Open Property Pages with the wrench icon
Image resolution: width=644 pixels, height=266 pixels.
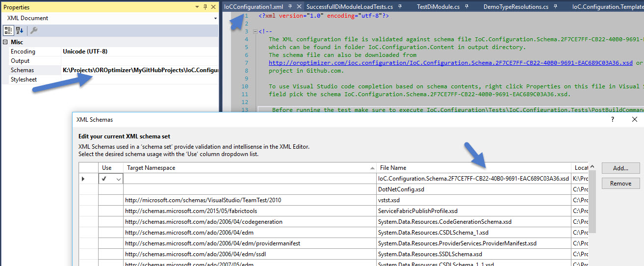[x=34, y=30]
